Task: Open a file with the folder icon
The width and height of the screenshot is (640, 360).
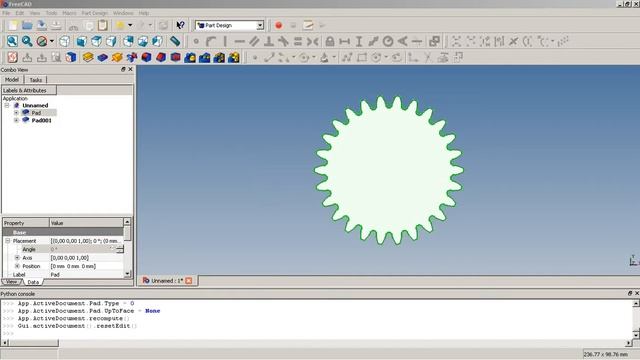Action: (x=27, y=25)
